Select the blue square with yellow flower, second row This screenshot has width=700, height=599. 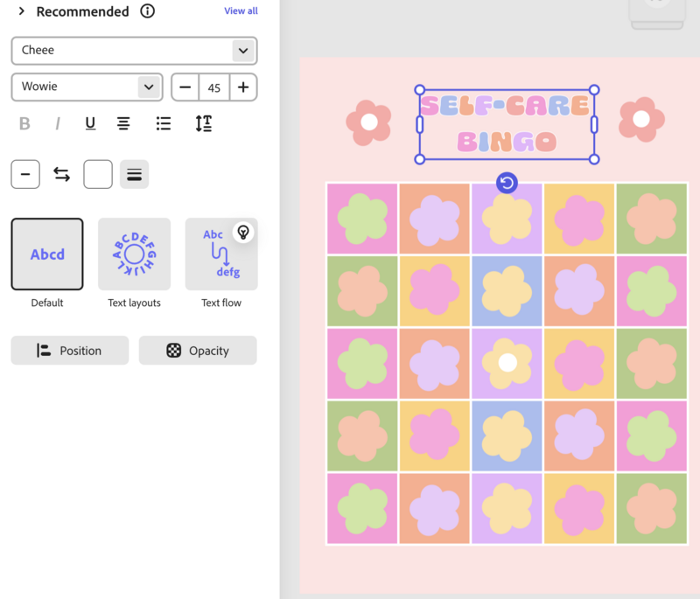point(507,291)
